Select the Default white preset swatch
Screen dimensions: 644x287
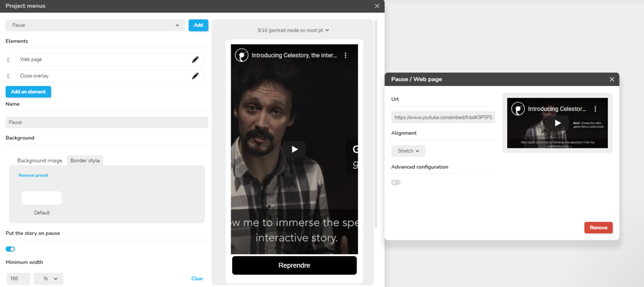coord(42,198)
